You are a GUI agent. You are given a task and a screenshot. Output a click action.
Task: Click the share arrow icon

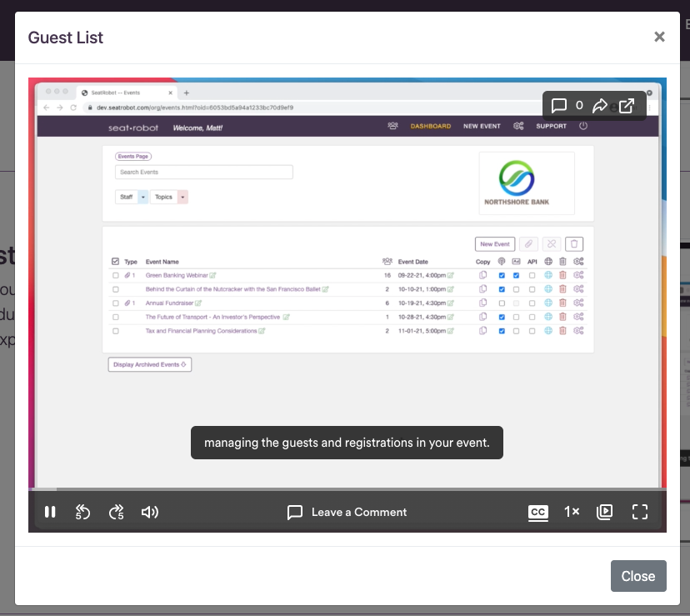coord(600,106)
